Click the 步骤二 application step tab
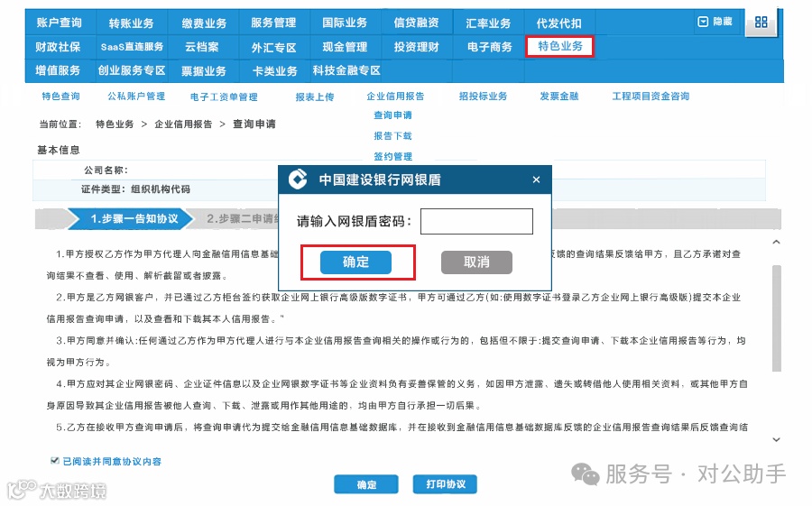The image size is (812, 506). [237, 218]
